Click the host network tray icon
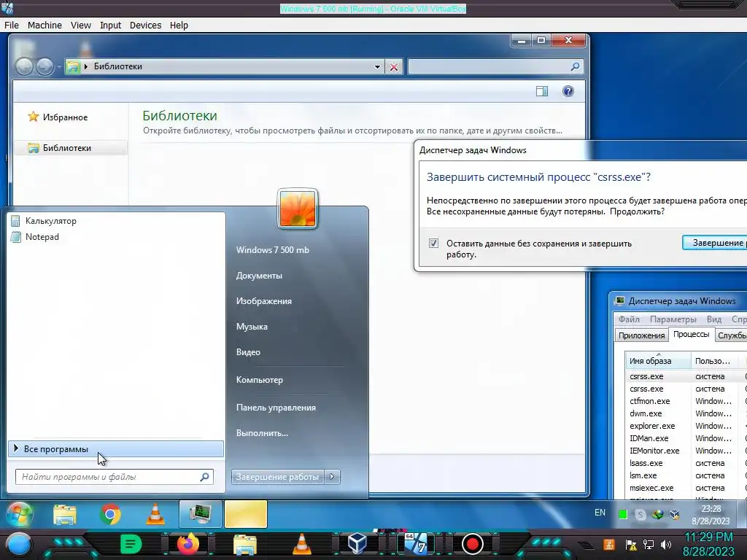Screen dimensions: 747x560 [x=649, y=545]
